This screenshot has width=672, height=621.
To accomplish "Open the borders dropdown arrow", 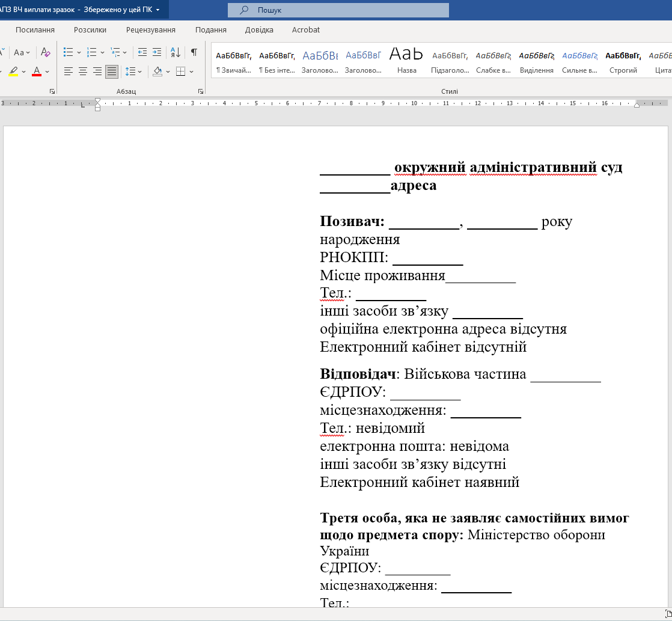I will (x=192, y=72).
